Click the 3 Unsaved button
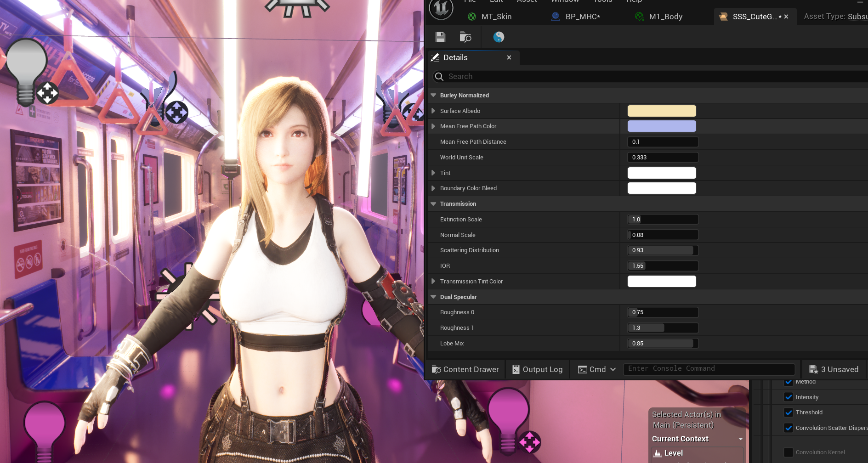Viewport: 868px width, 463px height. click(834, 369)
